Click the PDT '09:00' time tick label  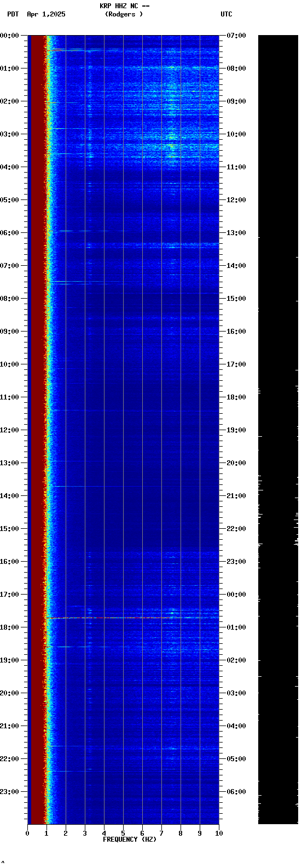(10, 332)
